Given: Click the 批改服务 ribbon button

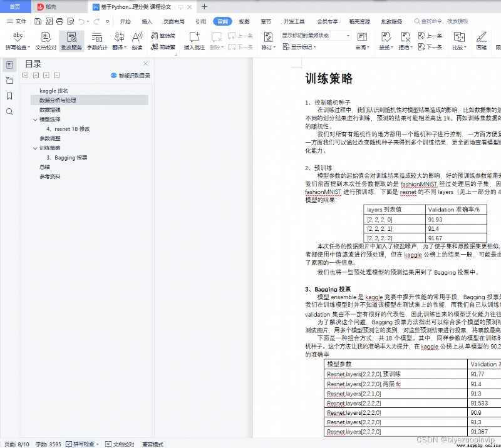Looking at the screenshot, I should [71, 41].
